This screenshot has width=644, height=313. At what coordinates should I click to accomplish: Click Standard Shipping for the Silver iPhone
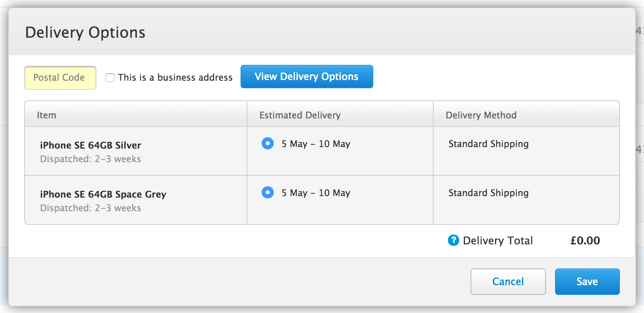[489, 144]
